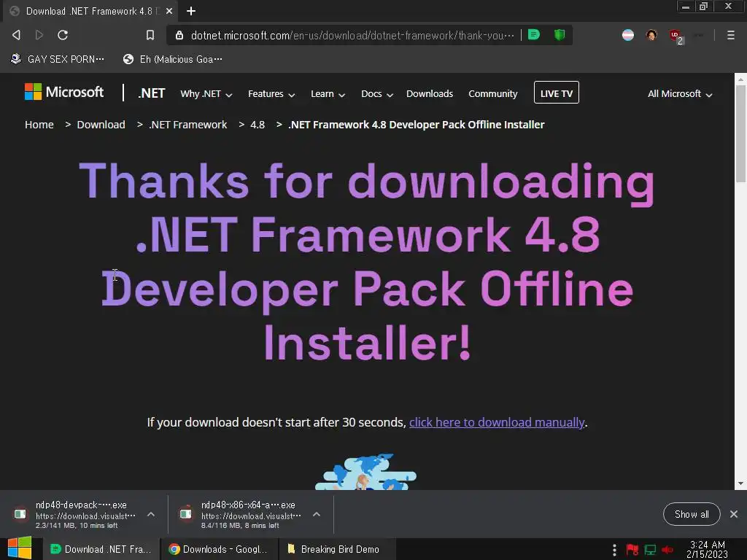The height and width of the screenshot is (560, 747).
Task: Click the network tray icon
Action: click(x=650, y=550)
